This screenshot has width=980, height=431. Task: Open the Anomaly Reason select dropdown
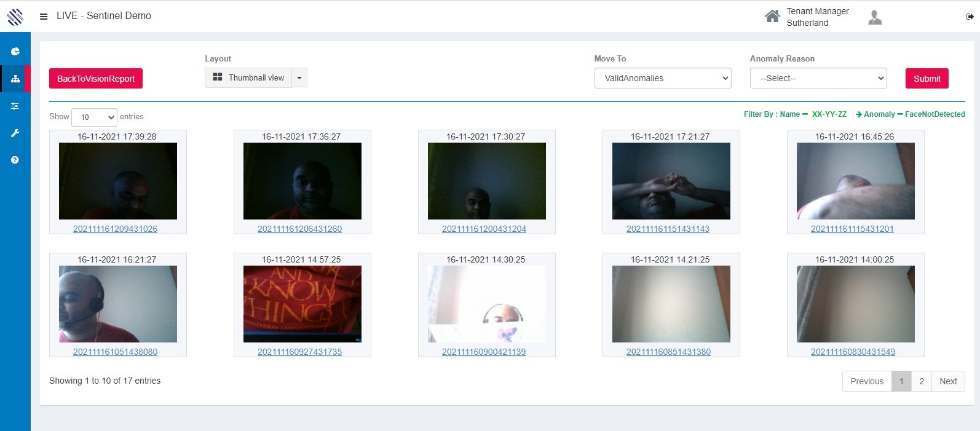pos(818,78)
